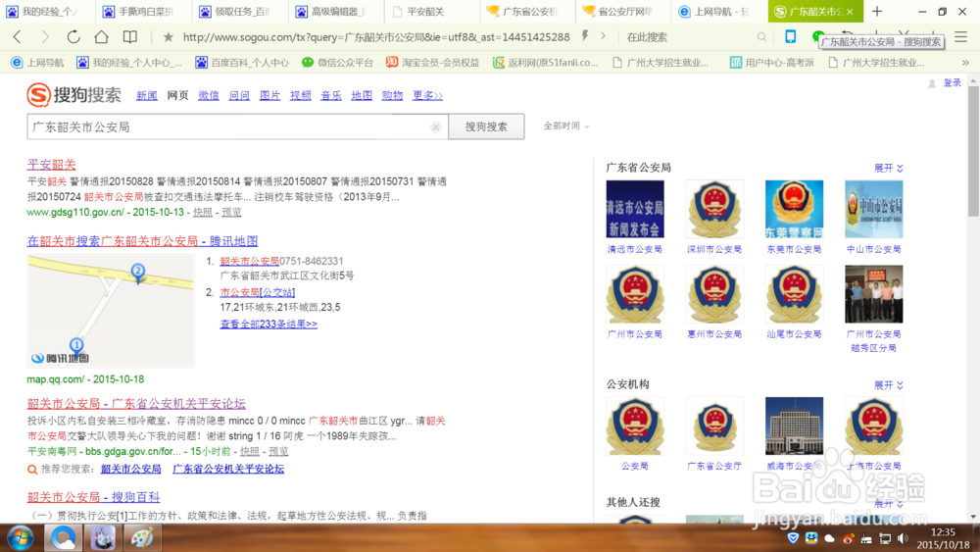Open 预览 for 平安韶关 result
980x552 pixels.
(231, 213)
